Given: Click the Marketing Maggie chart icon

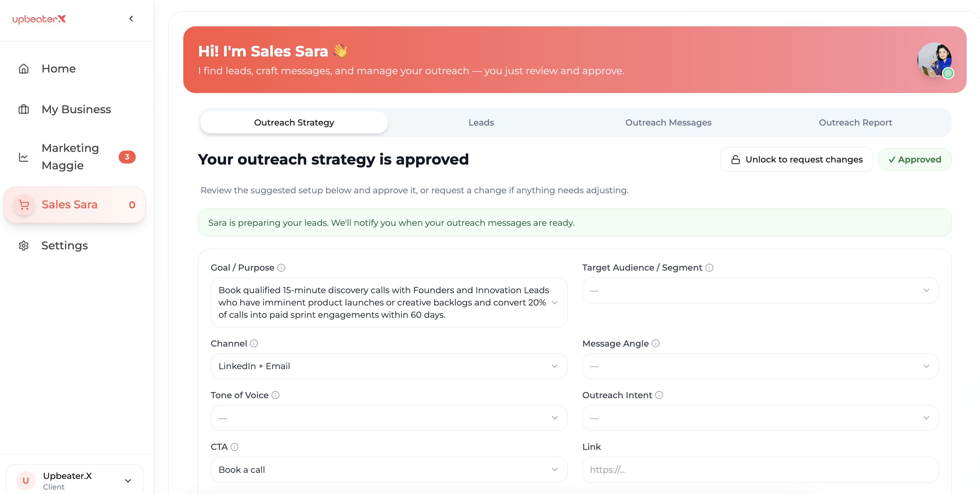Looking at the screenshot, I should tap(24, 157).
